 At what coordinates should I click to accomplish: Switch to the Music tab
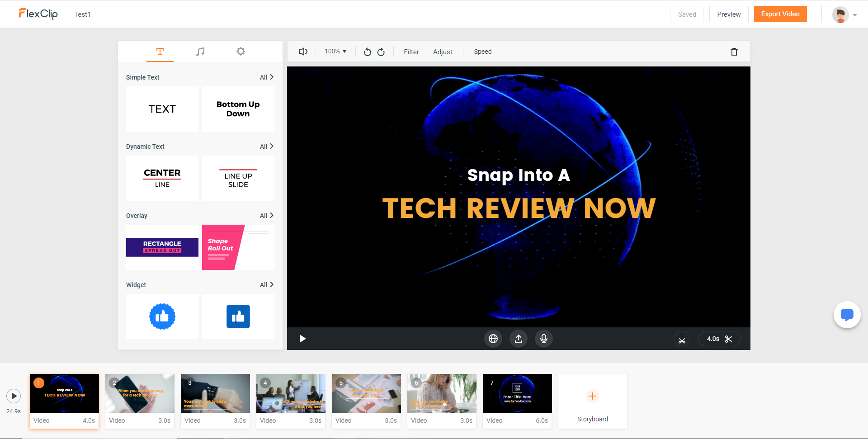tap(200, 52)
